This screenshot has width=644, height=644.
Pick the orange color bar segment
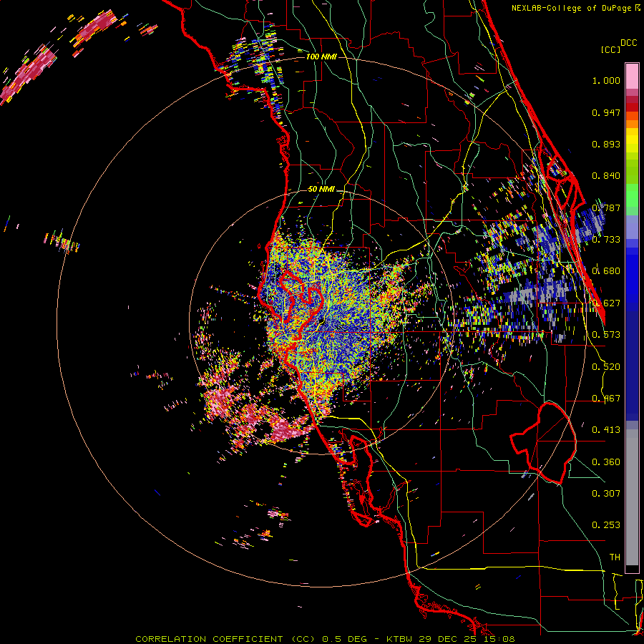coord(632,124)
